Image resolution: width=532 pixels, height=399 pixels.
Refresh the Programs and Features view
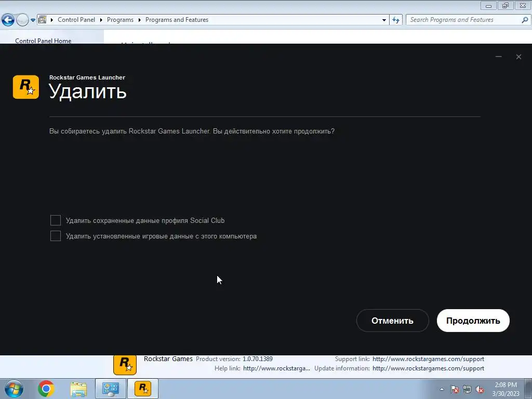click(x=396, y=20)
